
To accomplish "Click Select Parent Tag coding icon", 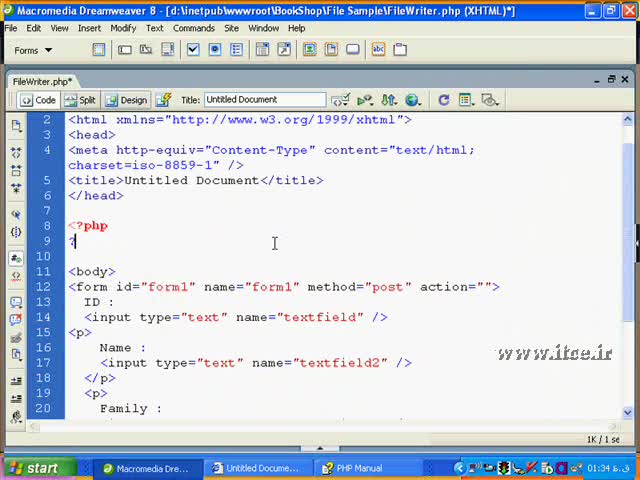I will 16,215.
